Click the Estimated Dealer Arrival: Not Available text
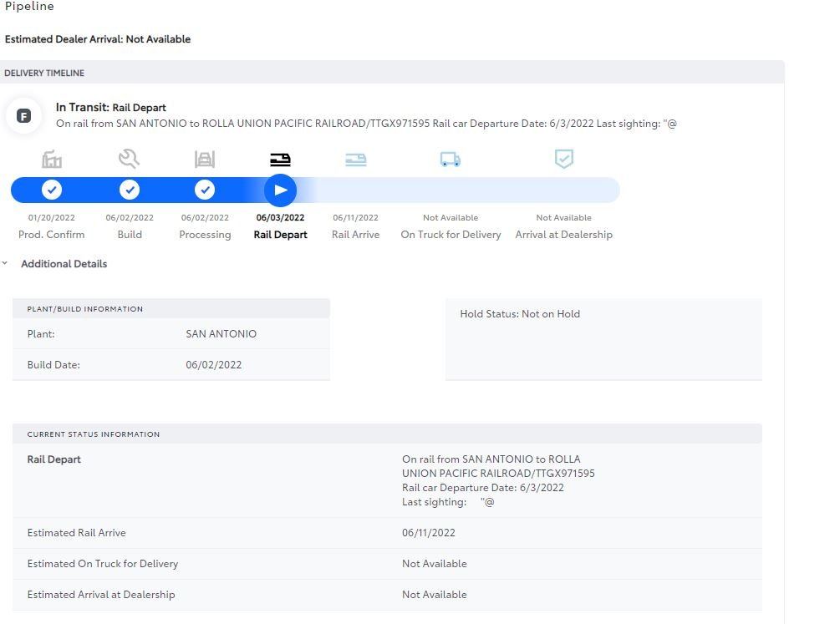Screen dimensions: 840x624 (98, 39)
